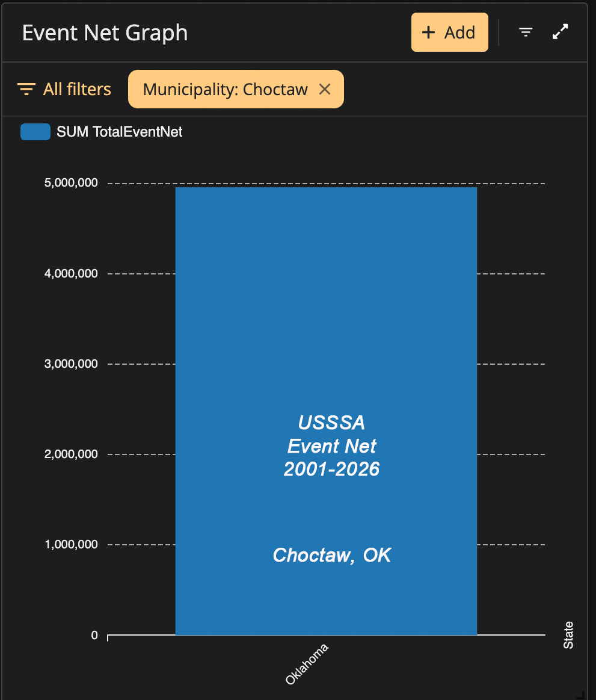Click the plus icon in Add button

(428, 32)
